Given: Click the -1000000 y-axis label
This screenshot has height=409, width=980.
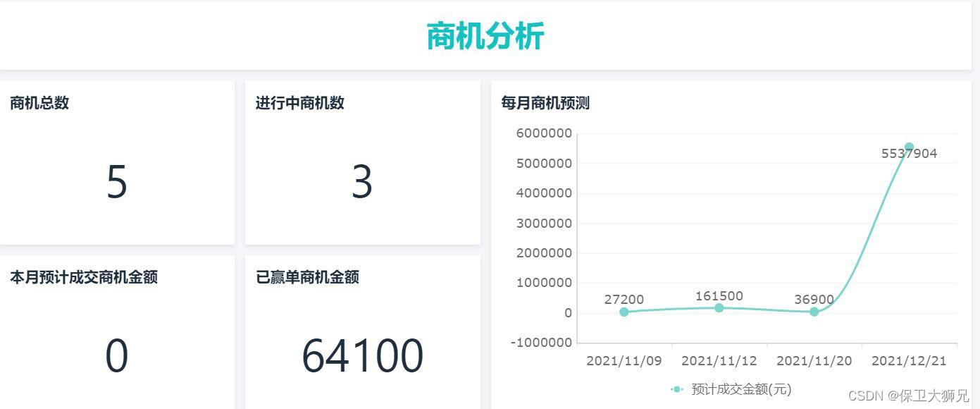Looking at the screenshot, I should click(x=541, y=343).
